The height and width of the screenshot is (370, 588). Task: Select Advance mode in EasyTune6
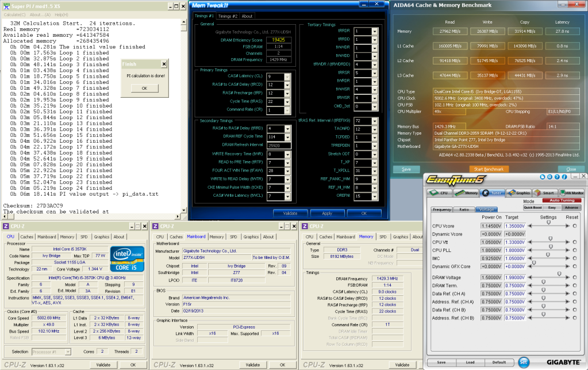pyautogui.click(x=571, y=207)
